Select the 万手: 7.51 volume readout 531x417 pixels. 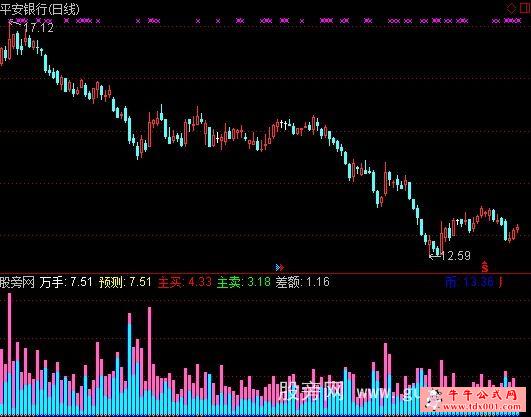66,282
